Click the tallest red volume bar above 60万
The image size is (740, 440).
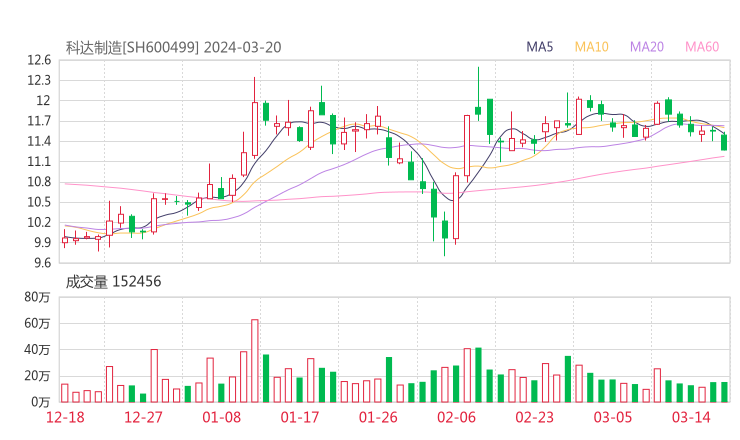(x=255, y=361)
